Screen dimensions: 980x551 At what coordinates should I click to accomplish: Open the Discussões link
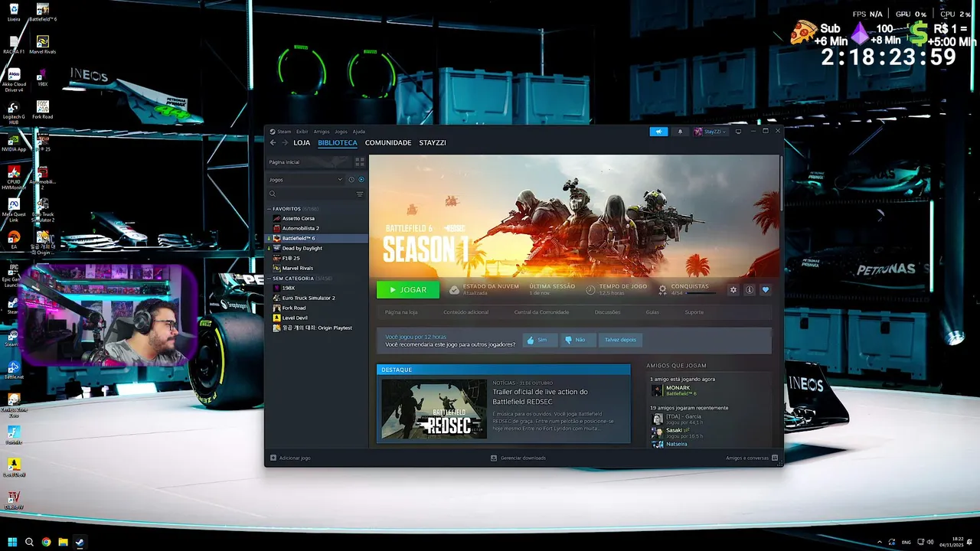point(607,312)
